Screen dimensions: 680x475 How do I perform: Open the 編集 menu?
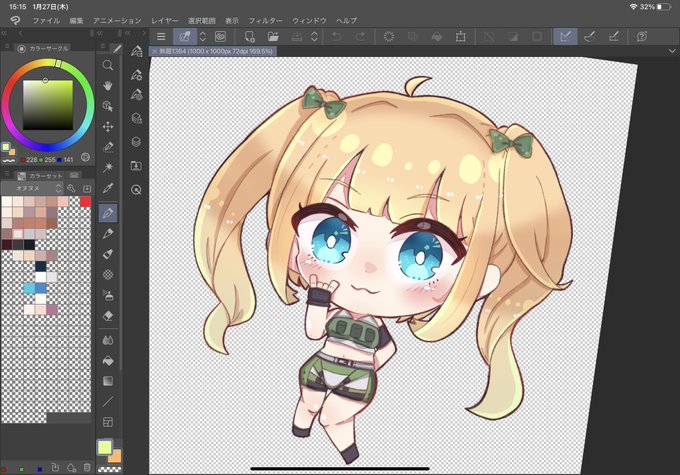pos(76,20)
